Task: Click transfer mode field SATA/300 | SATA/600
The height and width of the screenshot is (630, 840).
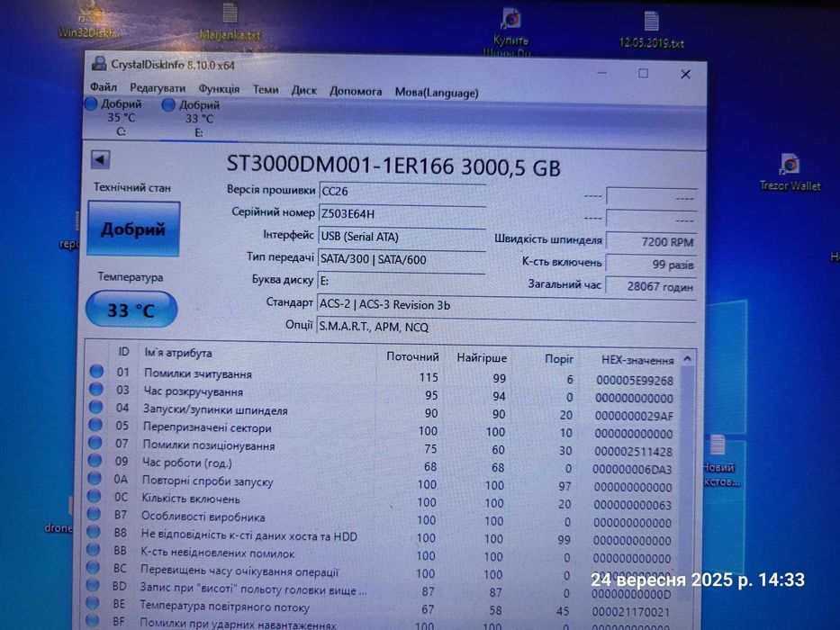Action: [402, 259]
